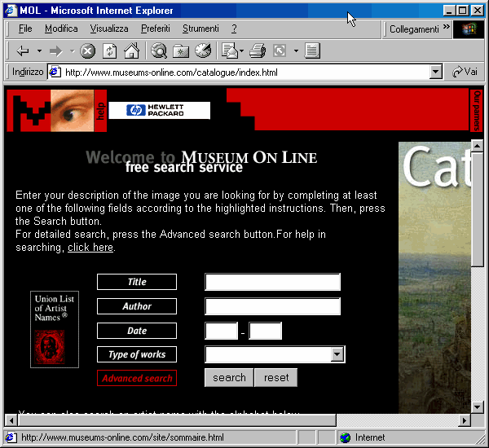This screenshot has height=448, width=489.
Task: Click the Refresh page icon
Action: point(109,51)
